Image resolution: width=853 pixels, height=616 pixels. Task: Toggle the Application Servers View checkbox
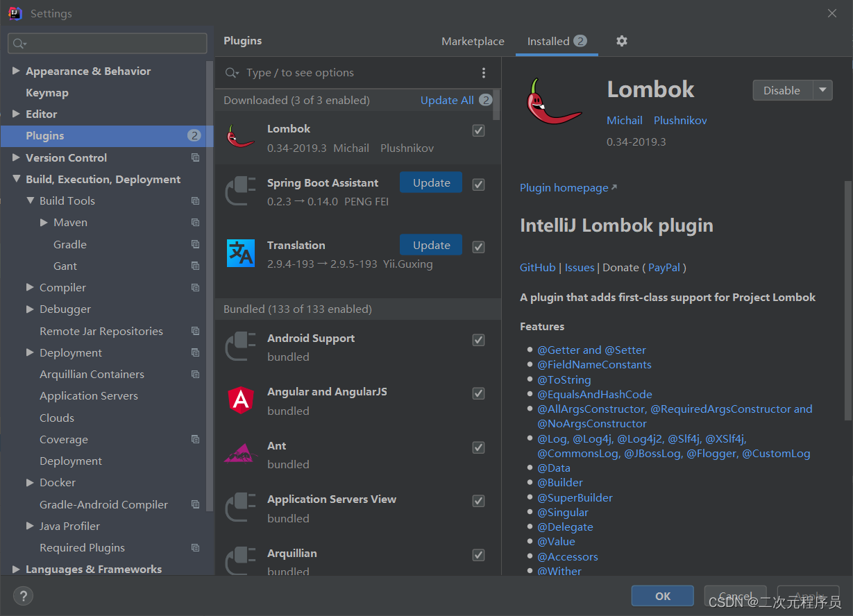click(478, 501)
